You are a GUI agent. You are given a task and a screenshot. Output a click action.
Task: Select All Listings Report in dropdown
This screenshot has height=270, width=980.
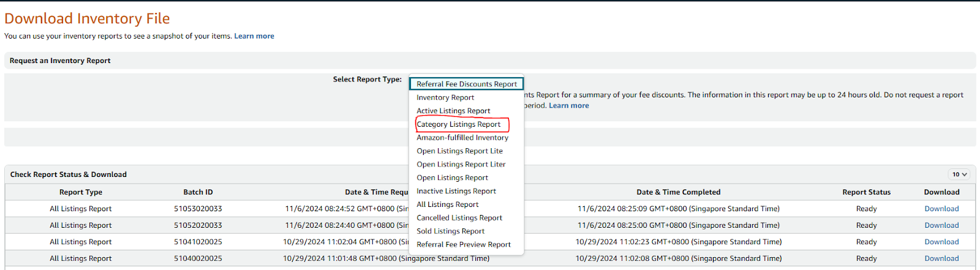point(448,204)
